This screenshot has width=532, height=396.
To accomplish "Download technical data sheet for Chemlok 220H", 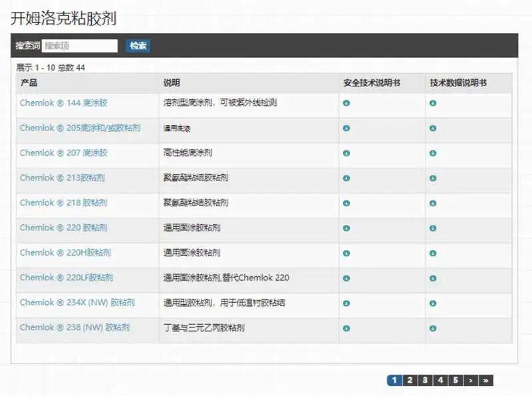I will point(432,253).
